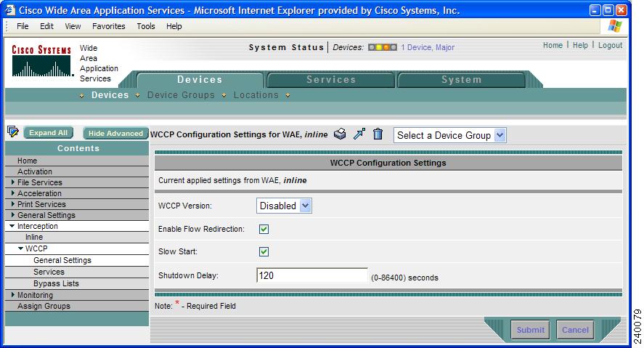This screenshot has height=348, width=644.
Task: Expand the Print Services tree node
Action: 13,204
